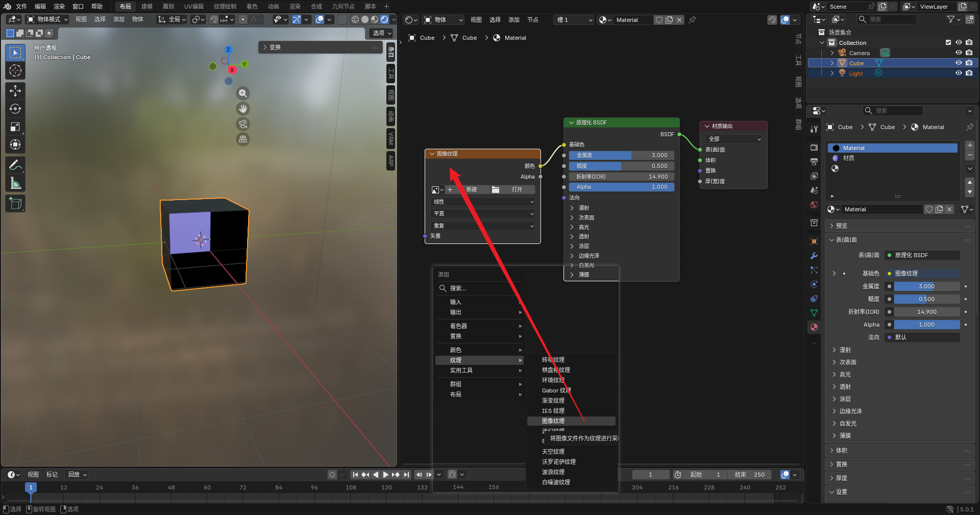
Task: Select the Measure tool
Action: point(15,183)
